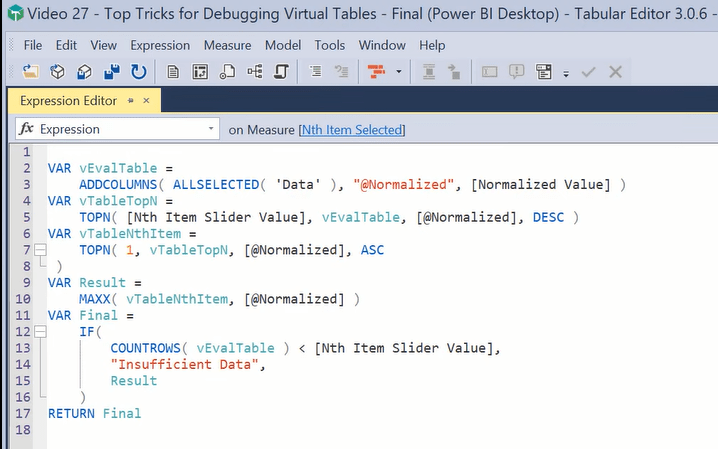
Task: Click the save changes disk icon
Action: [111, 72]
